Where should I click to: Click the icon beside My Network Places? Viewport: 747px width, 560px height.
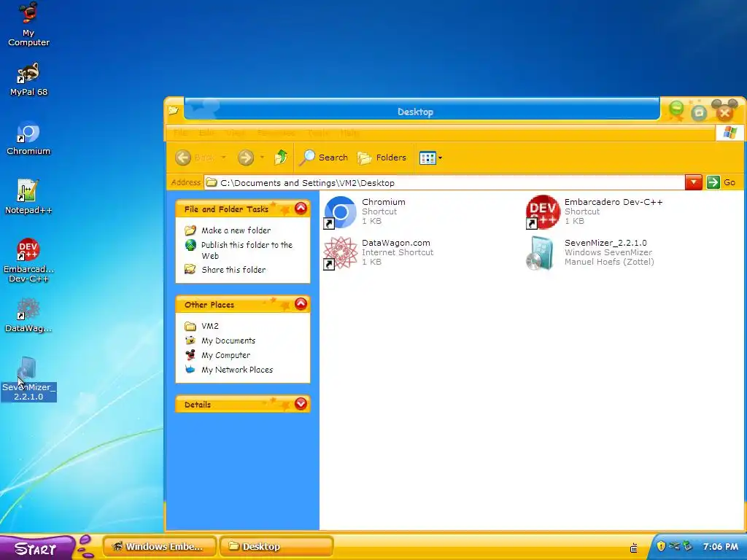pyautogui.click(x=190, y=370)
